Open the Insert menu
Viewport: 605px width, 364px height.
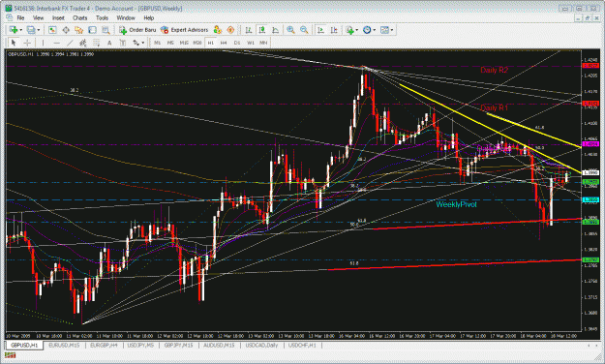tap(58, 17)
